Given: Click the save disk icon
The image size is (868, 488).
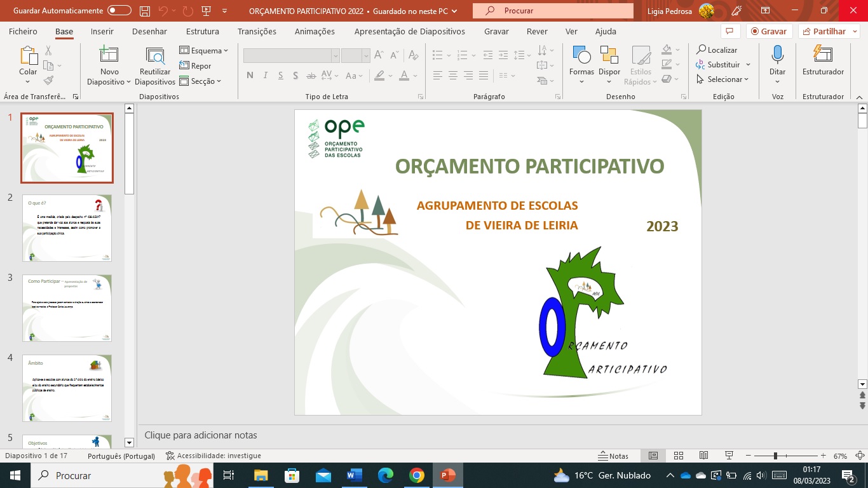Looking at the screenshot, I should click(145, 11).
